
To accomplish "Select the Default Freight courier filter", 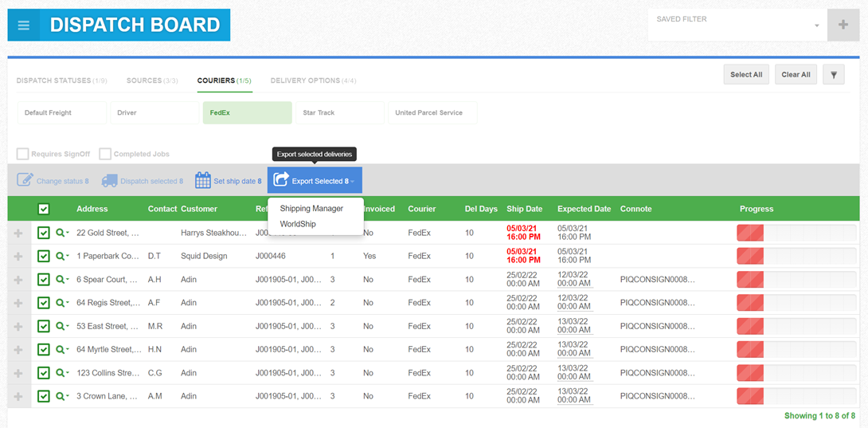I will pos(62,112).
